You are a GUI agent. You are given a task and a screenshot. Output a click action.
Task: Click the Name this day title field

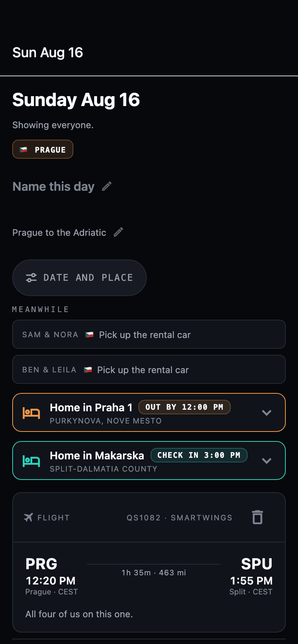pyautogui.click(x=53, y=187)
